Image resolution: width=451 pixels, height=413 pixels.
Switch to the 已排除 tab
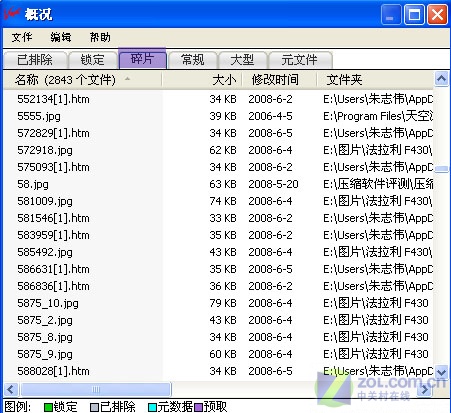(x=35, y=60)
